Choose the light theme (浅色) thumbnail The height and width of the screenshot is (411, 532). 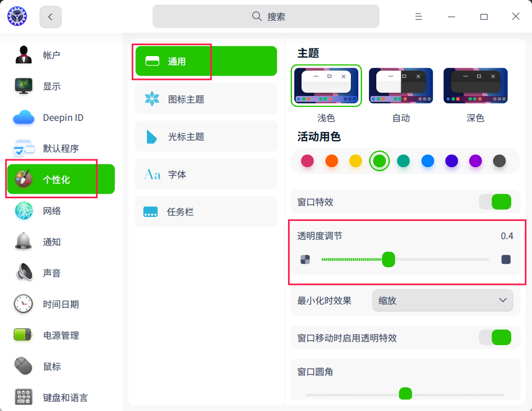click(326, 86)
